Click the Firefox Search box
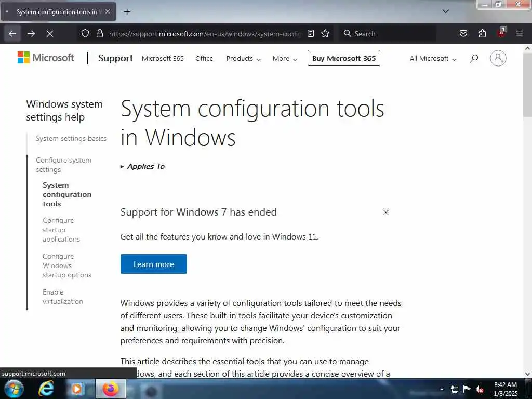Image resolution: width=532 pixels, height=399 pixels. (x=387, y=34)
